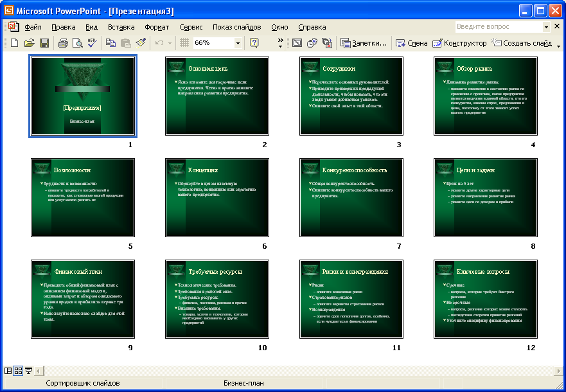Screen dimensions: 566x392
Task: Switch to Normal view icon
Action: pyautogui.click(x=8, y=370)
